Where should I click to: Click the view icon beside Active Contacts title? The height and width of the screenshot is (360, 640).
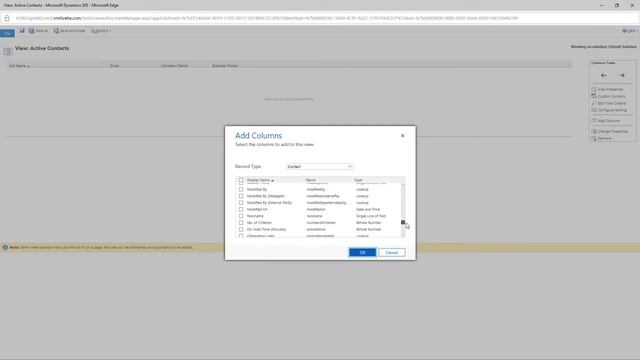[x=7, y=51]
